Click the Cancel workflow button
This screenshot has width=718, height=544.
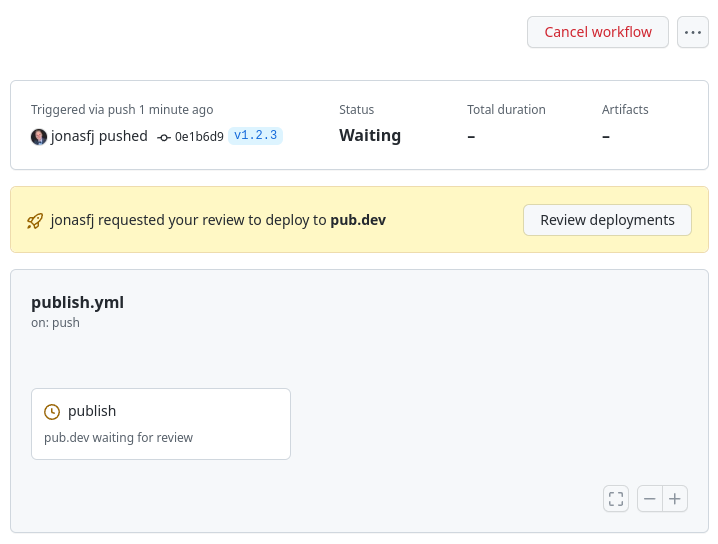click(x=598, y=32)
